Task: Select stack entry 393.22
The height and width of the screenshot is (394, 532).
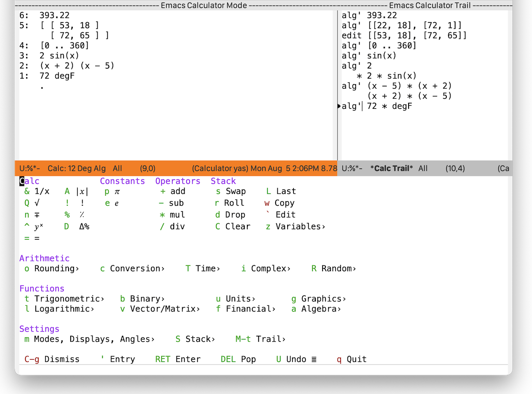Action: (55, 15)
